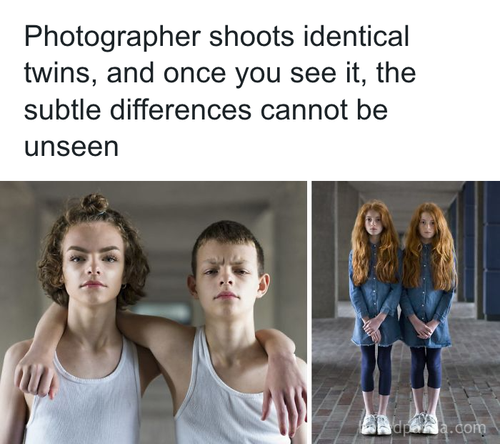Click the word "identical" in the headline
The width and height of the screenshot is (500, 444).
356,36
